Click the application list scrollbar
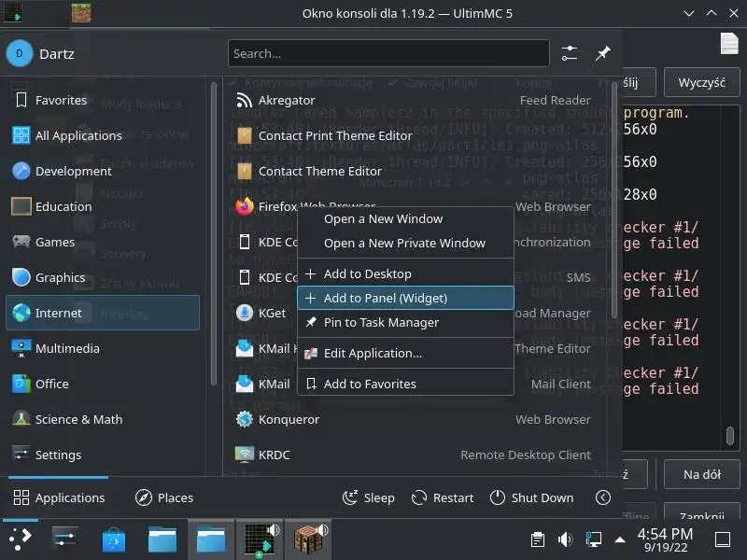 [x=614, y=200]
